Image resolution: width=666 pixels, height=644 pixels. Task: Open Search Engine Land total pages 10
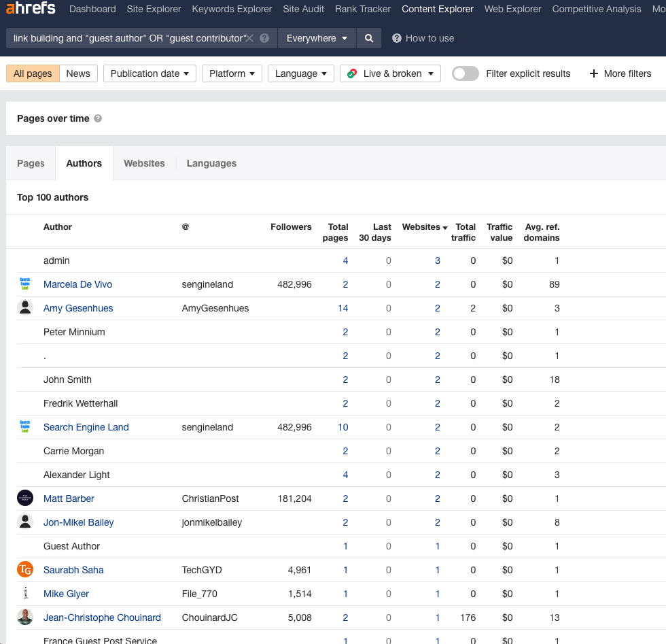(343, 427)
